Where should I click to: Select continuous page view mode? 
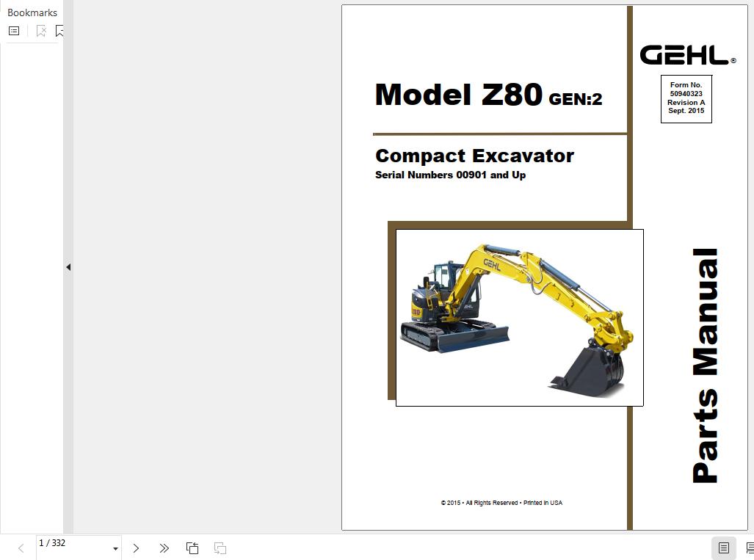749,548
